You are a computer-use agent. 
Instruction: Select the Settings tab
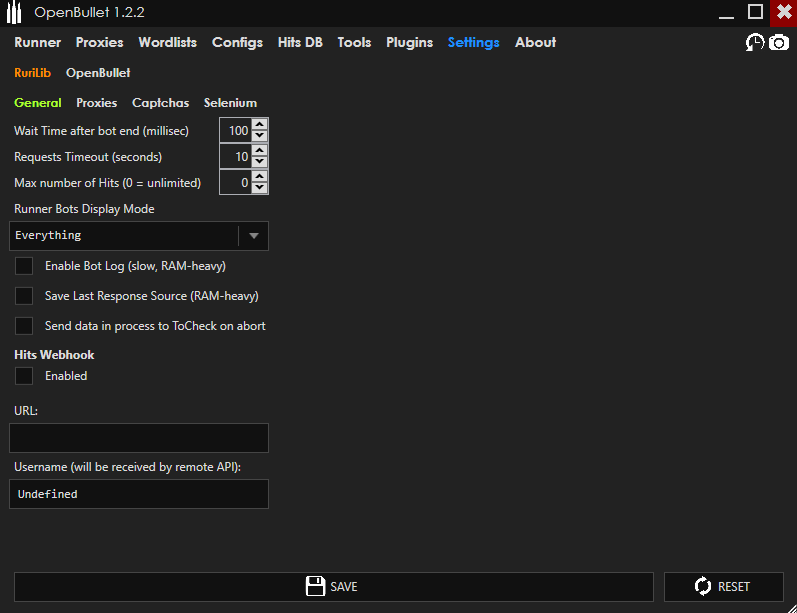tap(474, 43)
